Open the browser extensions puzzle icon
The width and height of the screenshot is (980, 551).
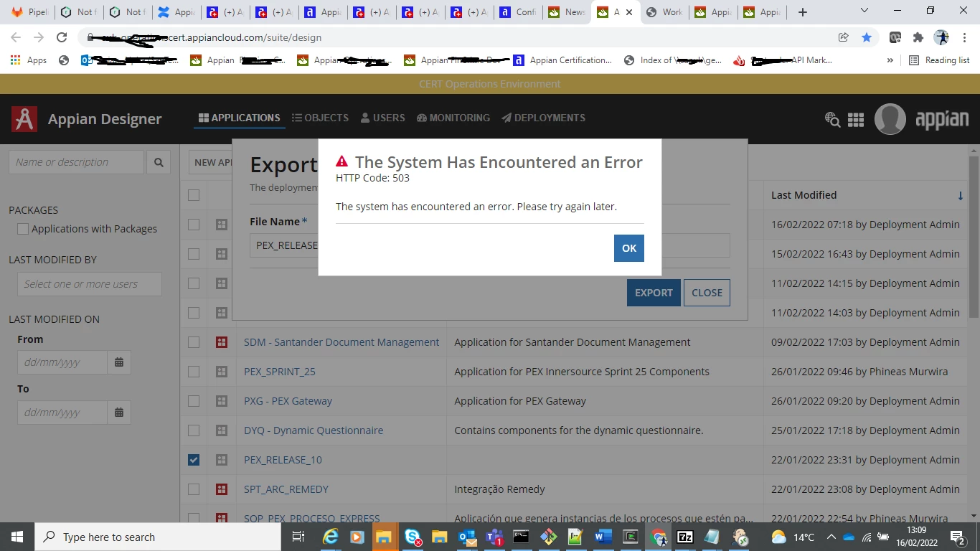click(918, 37)
